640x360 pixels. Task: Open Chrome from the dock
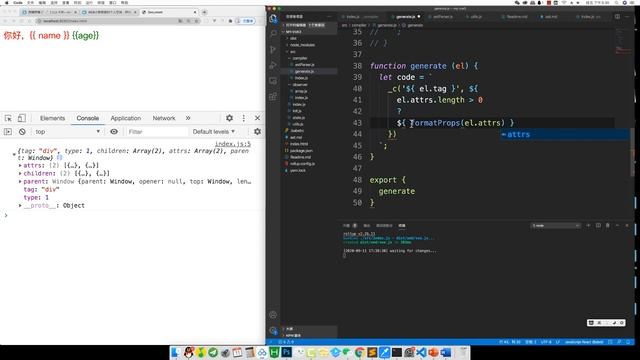360,352
